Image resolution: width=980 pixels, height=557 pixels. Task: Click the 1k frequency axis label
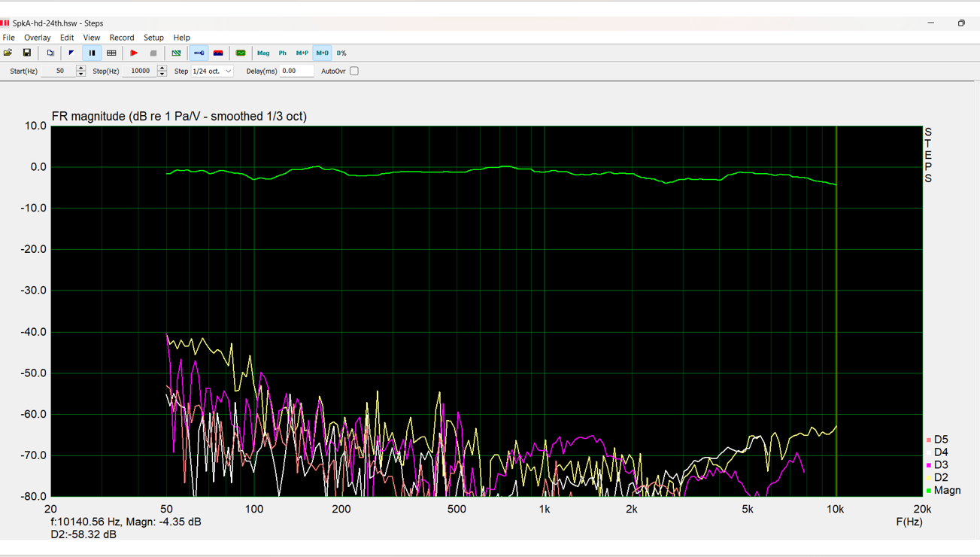[x=545, y=510]
